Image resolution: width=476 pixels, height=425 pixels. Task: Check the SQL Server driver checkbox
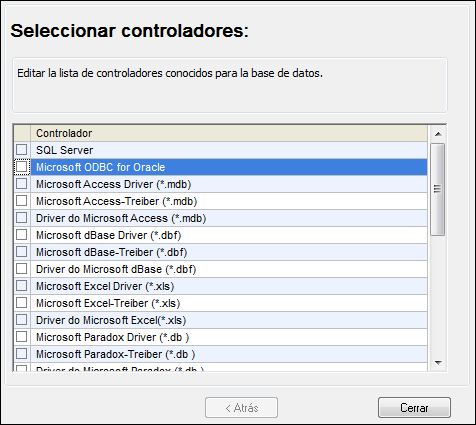(x=22, y=150)
